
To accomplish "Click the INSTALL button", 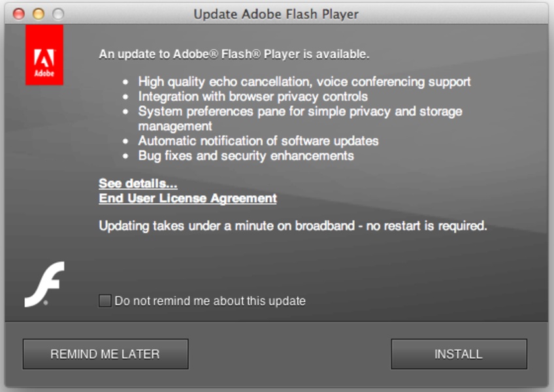I will pos(457,353).
